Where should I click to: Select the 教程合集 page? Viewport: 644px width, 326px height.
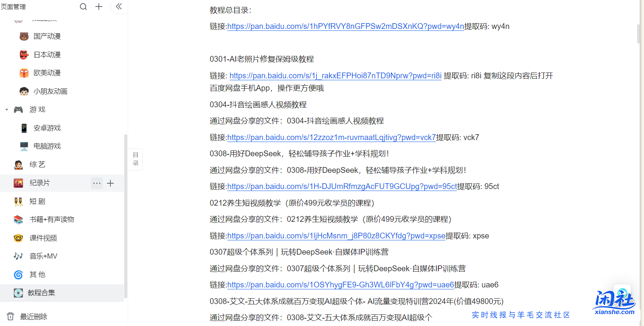pyautogui.click(x=41, y=293)
